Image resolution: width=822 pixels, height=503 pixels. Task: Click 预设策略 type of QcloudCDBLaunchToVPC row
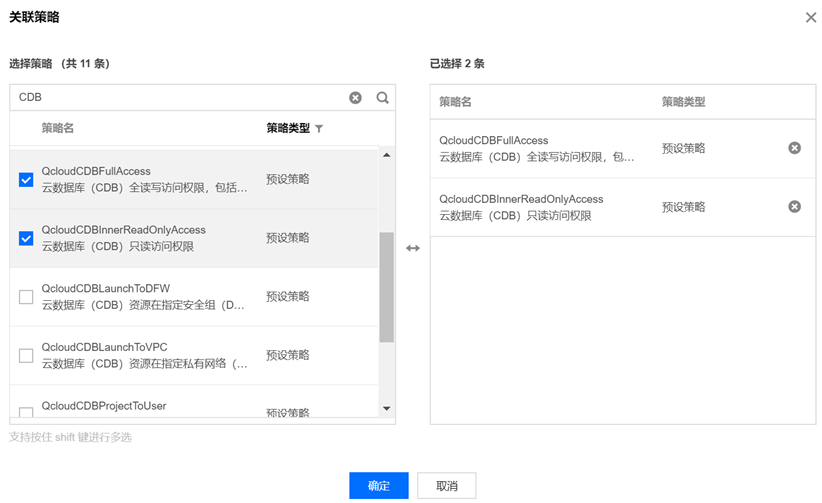point(288,355)
